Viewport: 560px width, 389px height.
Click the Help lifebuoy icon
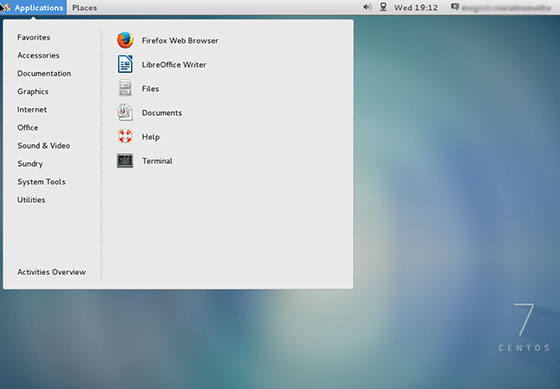(125, 136)
